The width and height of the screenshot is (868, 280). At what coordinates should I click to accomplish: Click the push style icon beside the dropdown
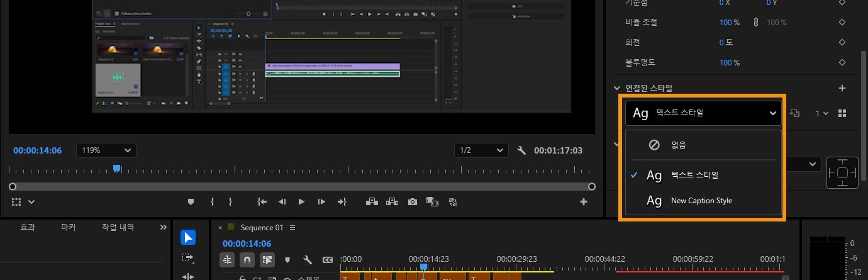point(794,113)
